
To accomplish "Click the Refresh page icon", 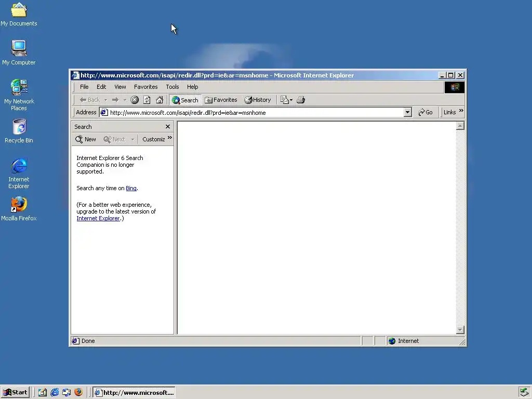I will tap(147, 100).
